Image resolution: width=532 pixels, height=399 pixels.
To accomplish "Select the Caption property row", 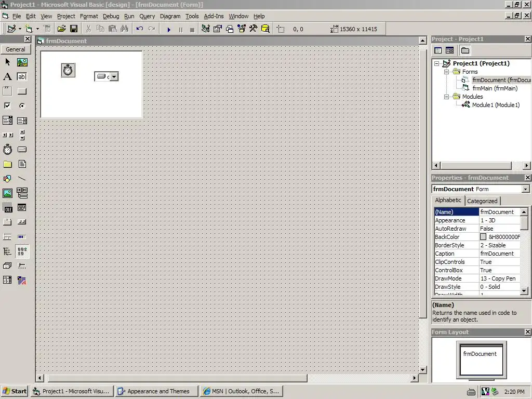I will tap(477, 254).
